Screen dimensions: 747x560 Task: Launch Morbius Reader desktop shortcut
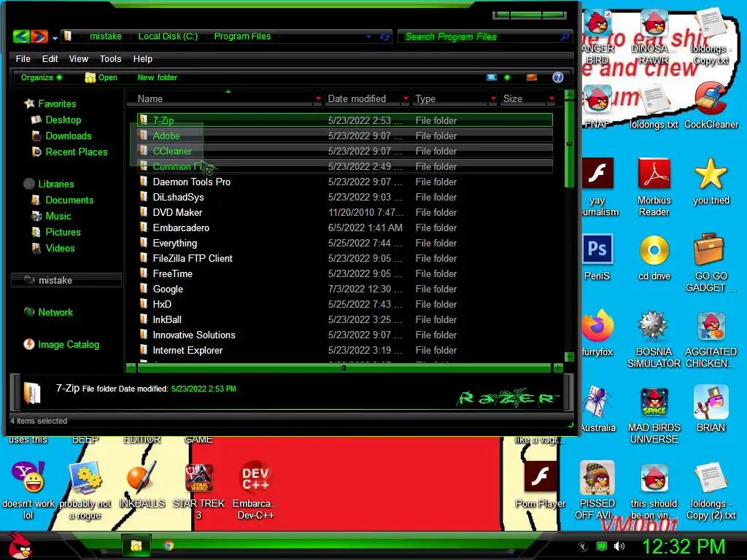[654, 187]
